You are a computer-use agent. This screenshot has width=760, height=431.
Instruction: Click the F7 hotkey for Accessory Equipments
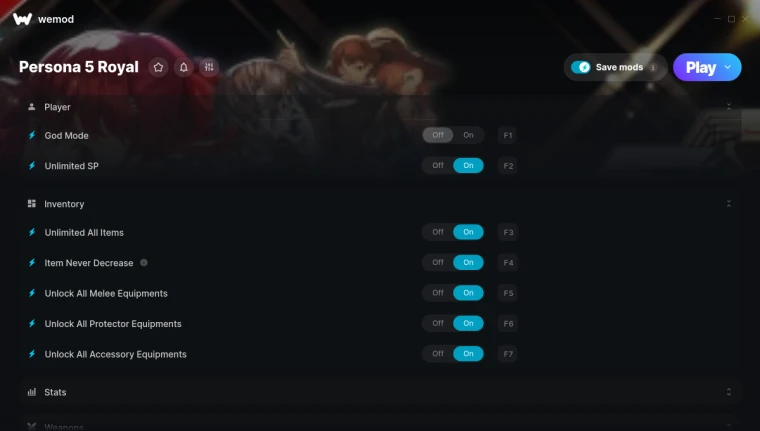[507, 354]
